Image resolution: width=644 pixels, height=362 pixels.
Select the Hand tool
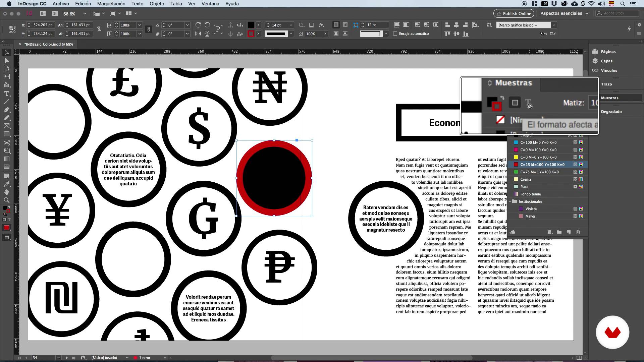(6, 192)
